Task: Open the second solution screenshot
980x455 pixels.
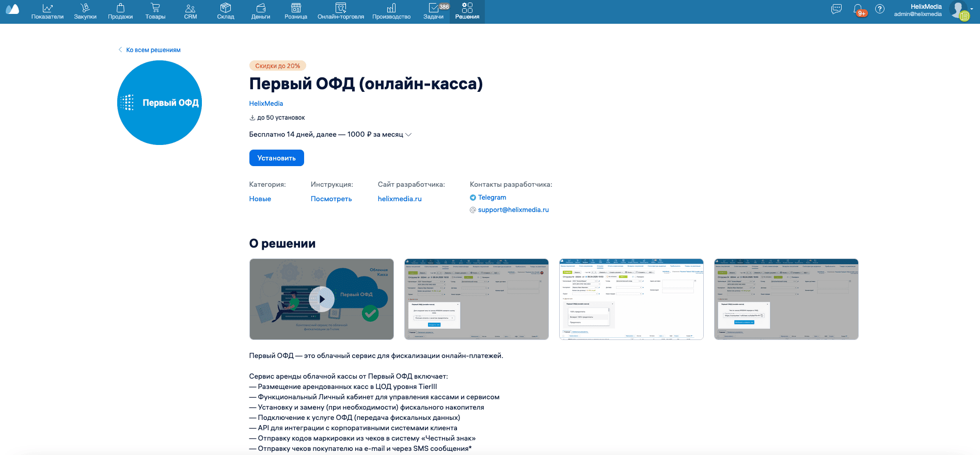Action: tap(477, 299)
